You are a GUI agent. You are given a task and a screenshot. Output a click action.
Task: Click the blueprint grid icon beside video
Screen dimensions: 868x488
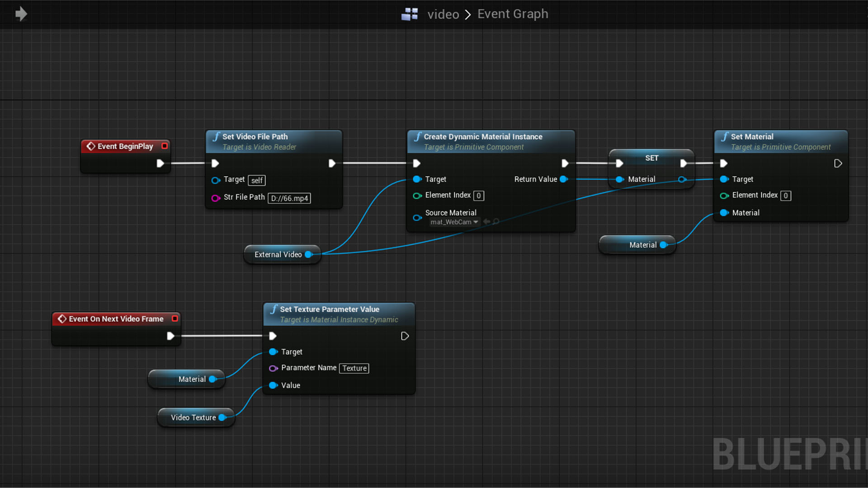click(x=410, y=14)
